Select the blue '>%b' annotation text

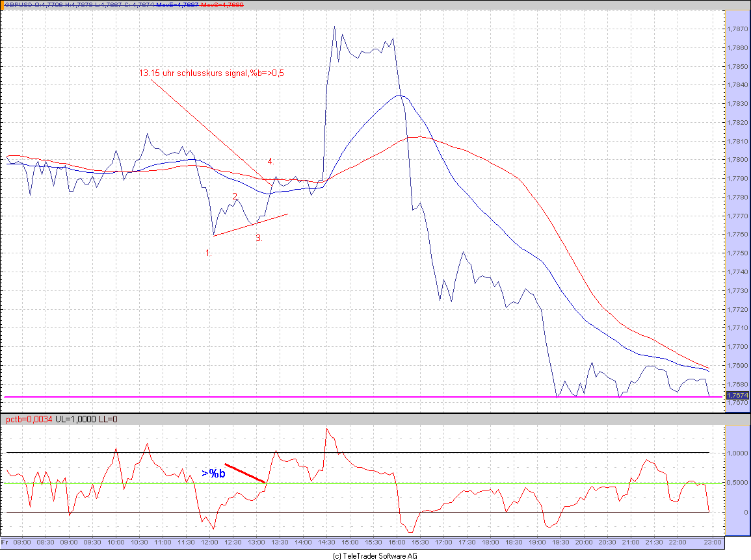213,474
